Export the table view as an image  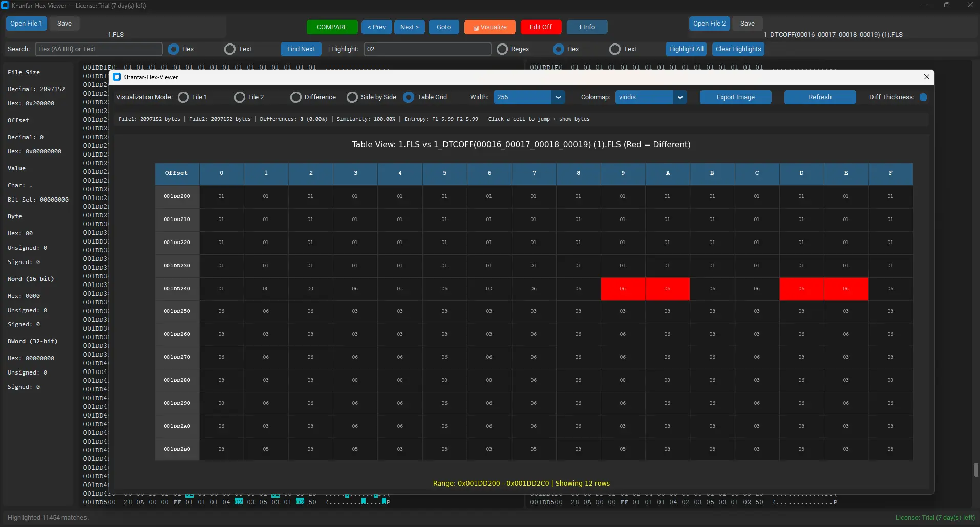[x=735, y=97]
